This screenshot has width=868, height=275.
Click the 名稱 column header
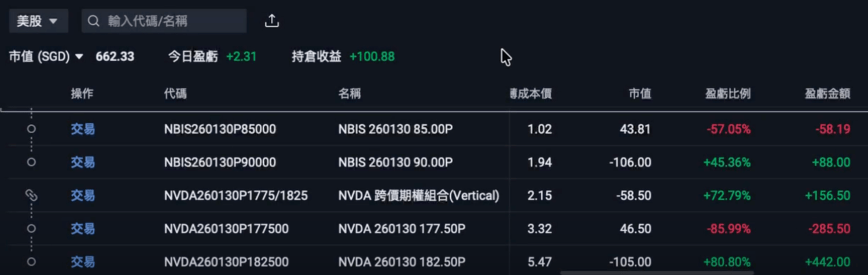(x=350, y=94)
